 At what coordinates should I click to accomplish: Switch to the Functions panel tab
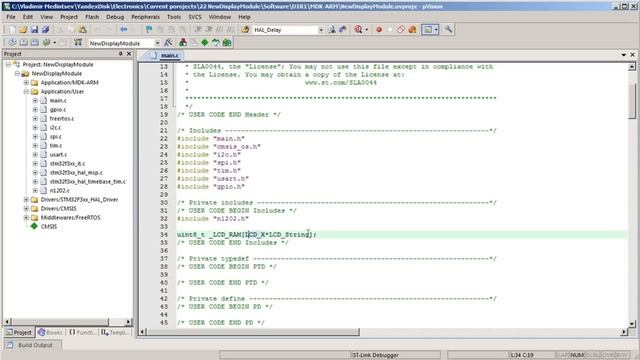click(x=82, y=333)
